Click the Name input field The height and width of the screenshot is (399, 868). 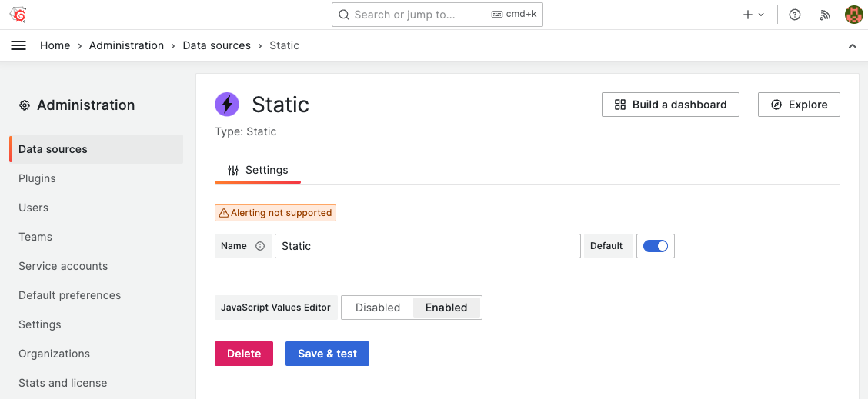427,246
